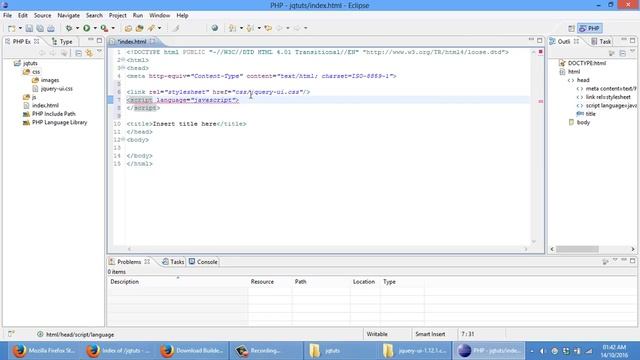
Task: Open dropdown arrow next to New icon
Action: pyautogui.click(x=20, y=28)
